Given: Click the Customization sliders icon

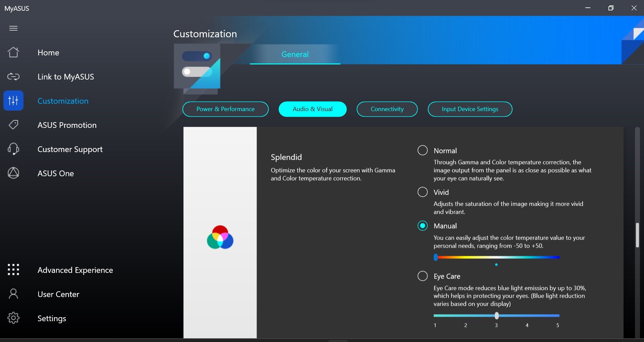Looking at the screenshot, I should pos(13,100).
